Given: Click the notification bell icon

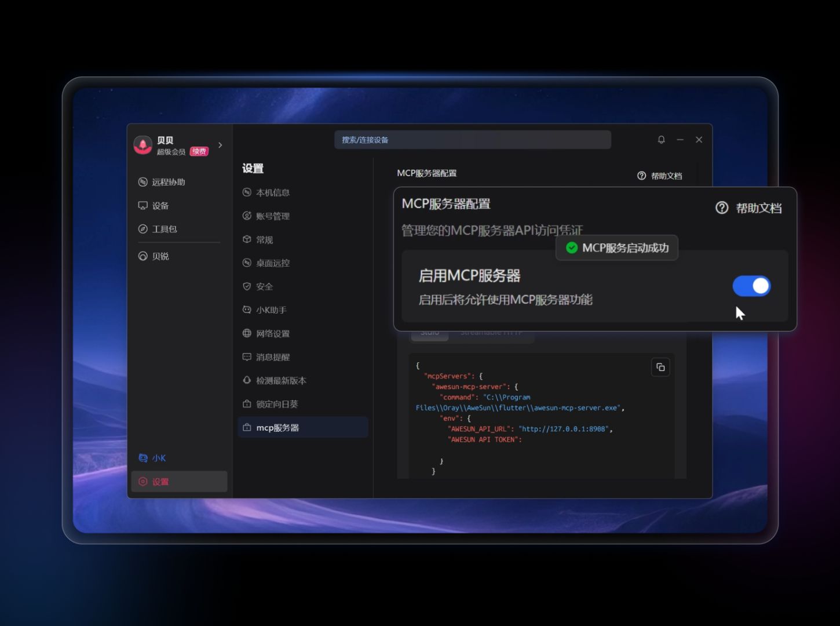Looking at the screenshot, I should [661, 140].
